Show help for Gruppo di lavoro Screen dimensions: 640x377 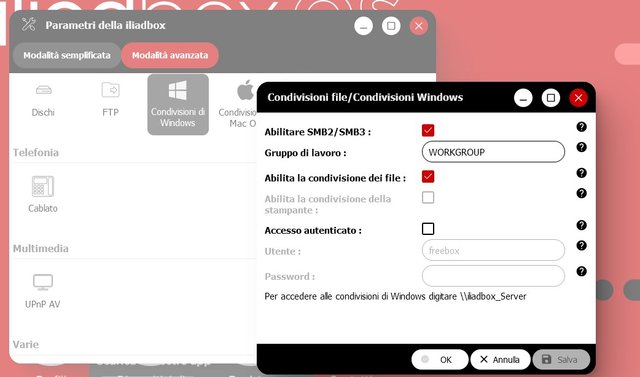[581, 147]
